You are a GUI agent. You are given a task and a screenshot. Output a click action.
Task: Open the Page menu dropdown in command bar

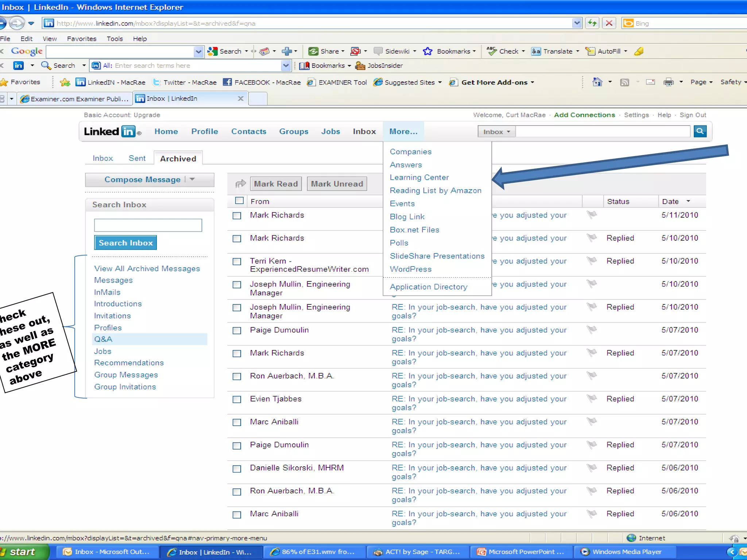pyautogui.click(x=701, y=82)
